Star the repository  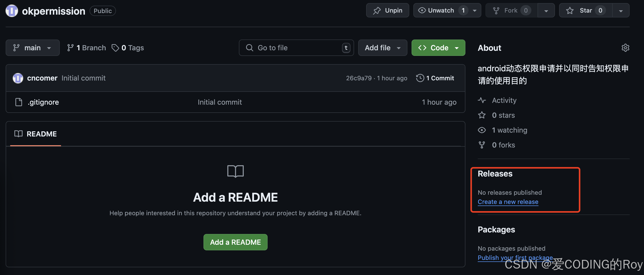pyautogui.click(x=586, y=11)
